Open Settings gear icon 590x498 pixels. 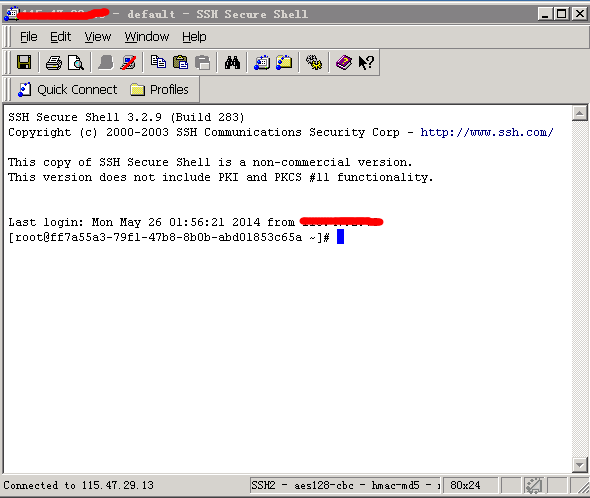(x=314, y=62)
